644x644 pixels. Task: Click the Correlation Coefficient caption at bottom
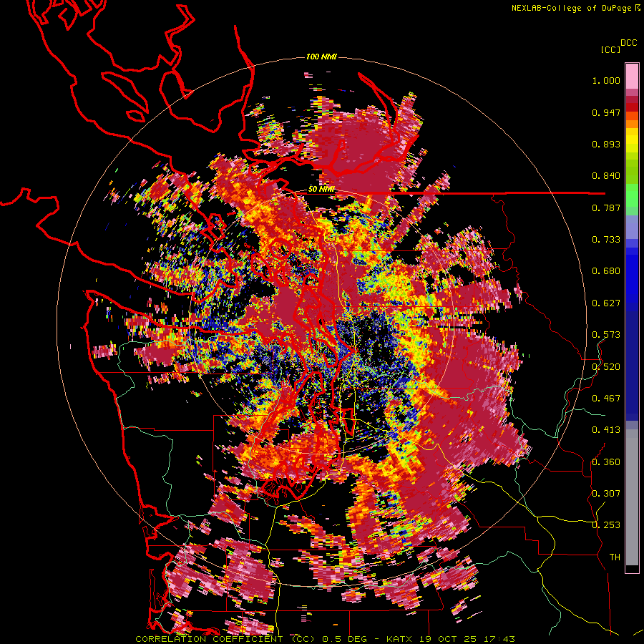(x=325, y=639)
